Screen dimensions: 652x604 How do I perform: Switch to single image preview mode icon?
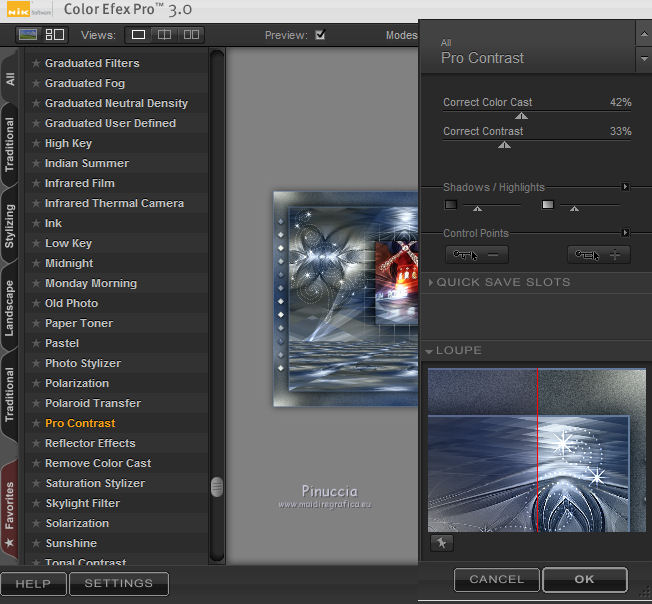[x=28, y=35]
